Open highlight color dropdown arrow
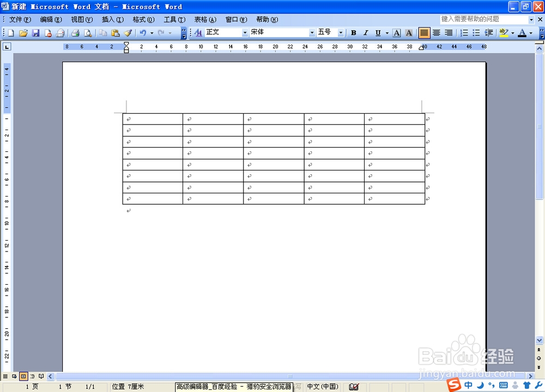 513,33
